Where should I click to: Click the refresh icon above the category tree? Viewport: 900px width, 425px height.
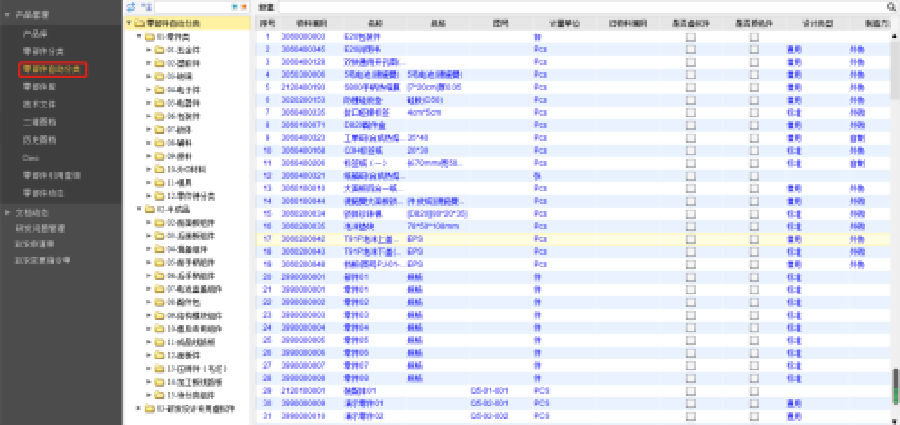tap(131, 7)
